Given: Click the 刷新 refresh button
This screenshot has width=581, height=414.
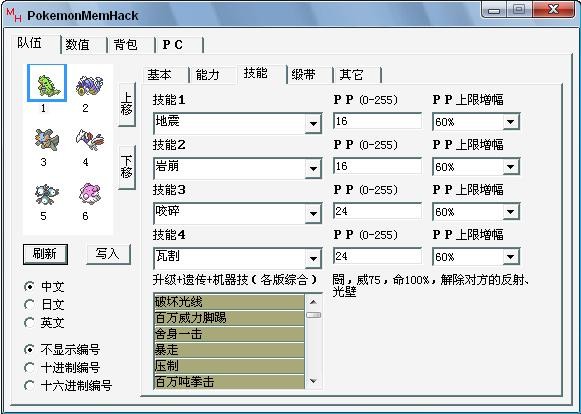Looking at the screenshot, I should pos(45,254).
